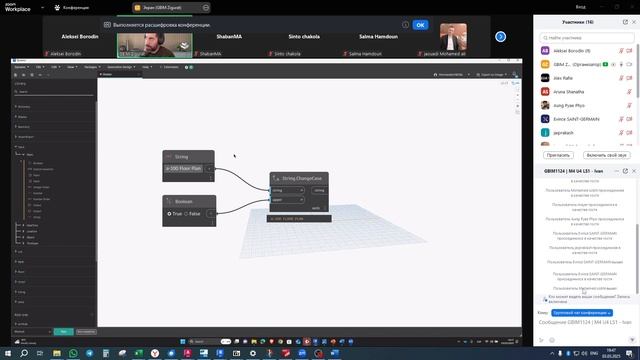Expand the DateTime group under Input
The height and width of the screenshot is (360, 640).
pyautogui.click(x=30, y=225)
